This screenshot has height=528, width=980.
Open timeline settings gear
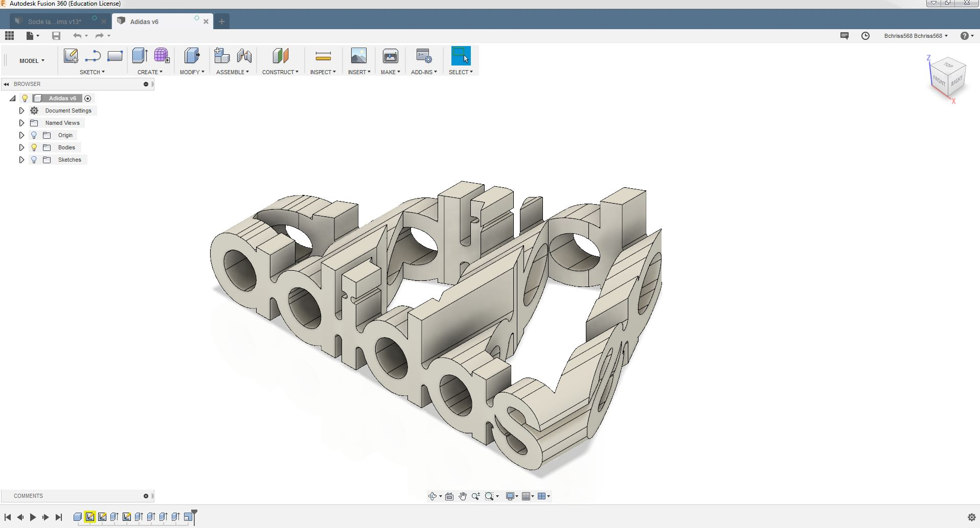point(972,517)
